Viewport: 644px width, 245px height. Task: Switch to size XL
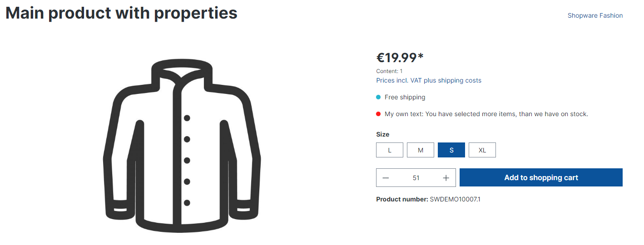[x=482, y=150]
